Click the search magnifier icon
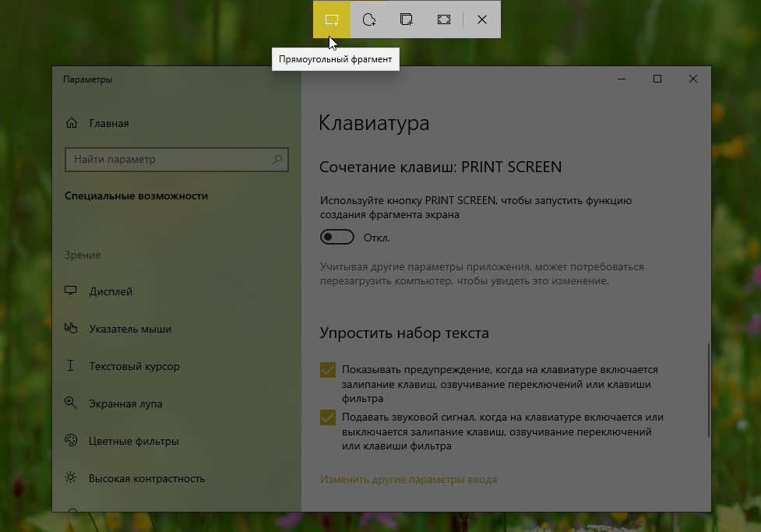The height and width of the screenshot is (532, 761). click(x=277, y=159)
